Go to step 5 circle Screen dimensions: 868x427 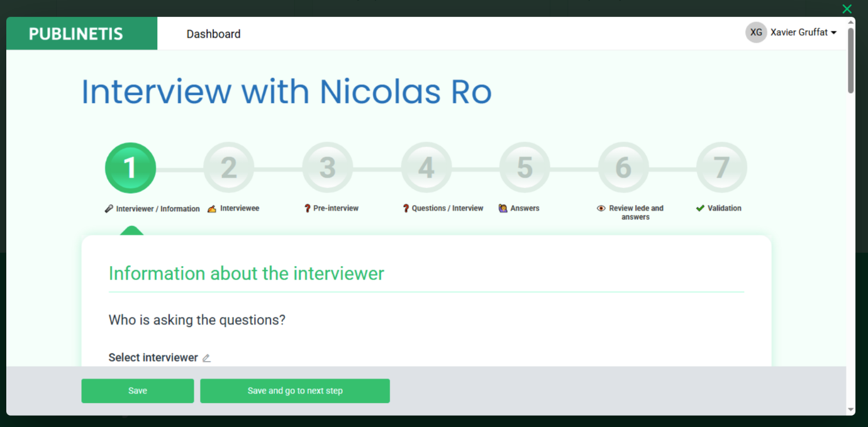525,168
